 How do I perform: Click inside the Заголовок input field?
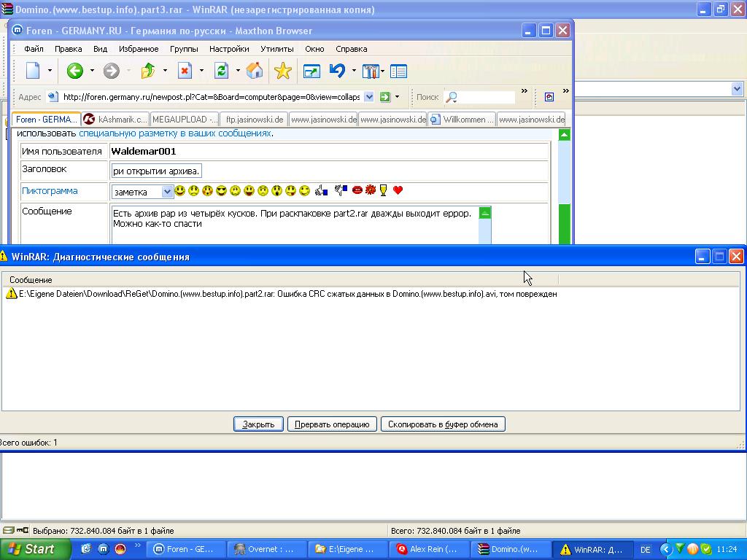pyautogui.click(x=156, y=171)
